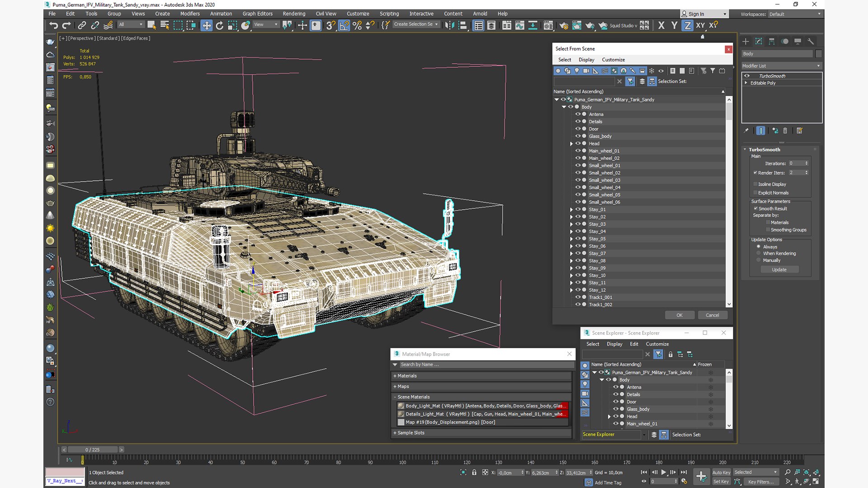This screenshot has height=488, width=868.
Task: Open Workspaces Default dropdown
Action: coord(795,14)
